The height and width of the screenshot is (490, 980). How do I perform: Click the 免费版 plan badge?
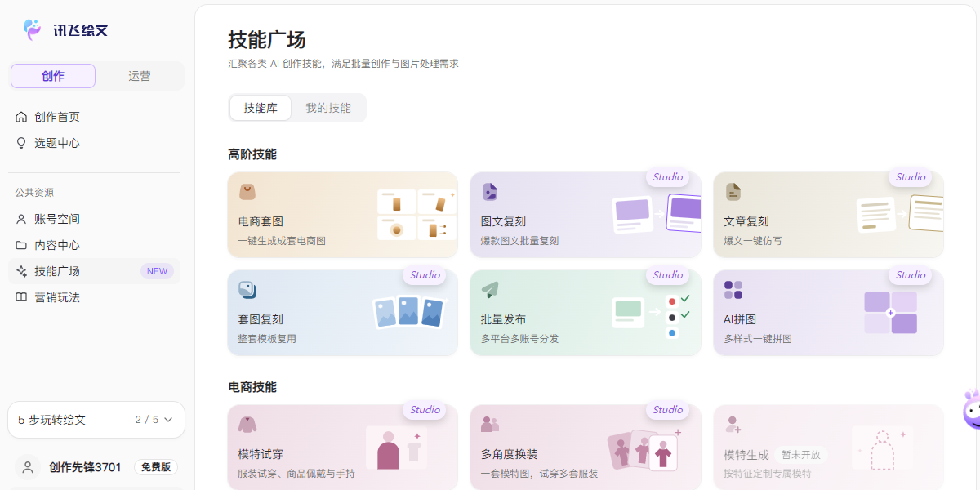click(x=156, y=467)
